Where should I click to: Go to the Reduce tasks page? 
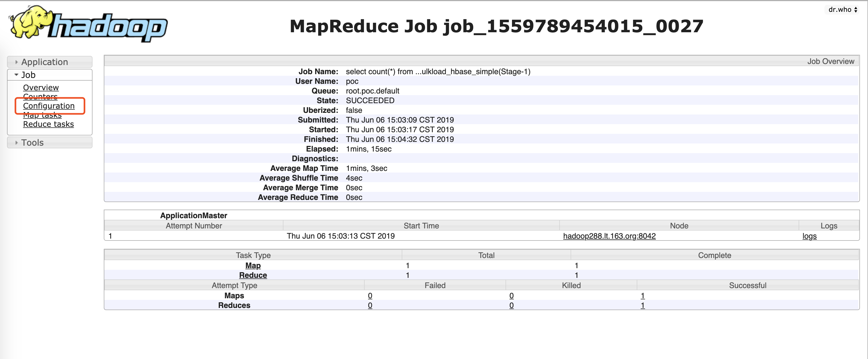tap(48, 124)
